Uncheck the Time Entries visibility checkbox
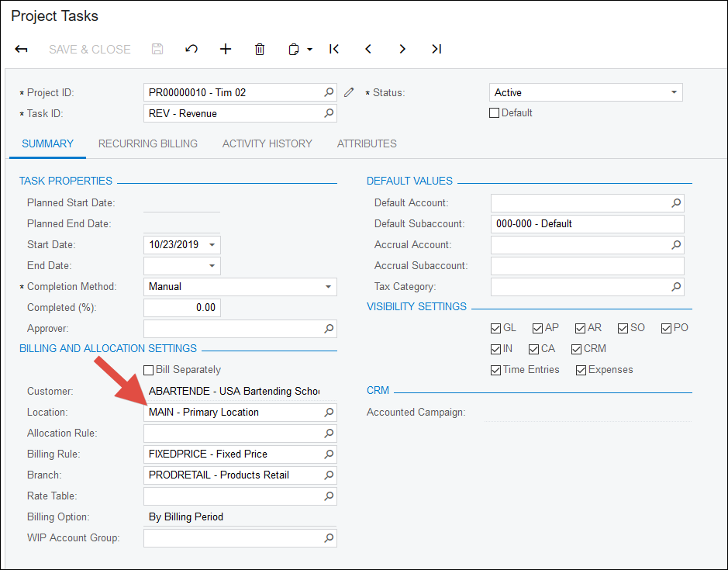The image size is (728, 570). tap(496, 370)
